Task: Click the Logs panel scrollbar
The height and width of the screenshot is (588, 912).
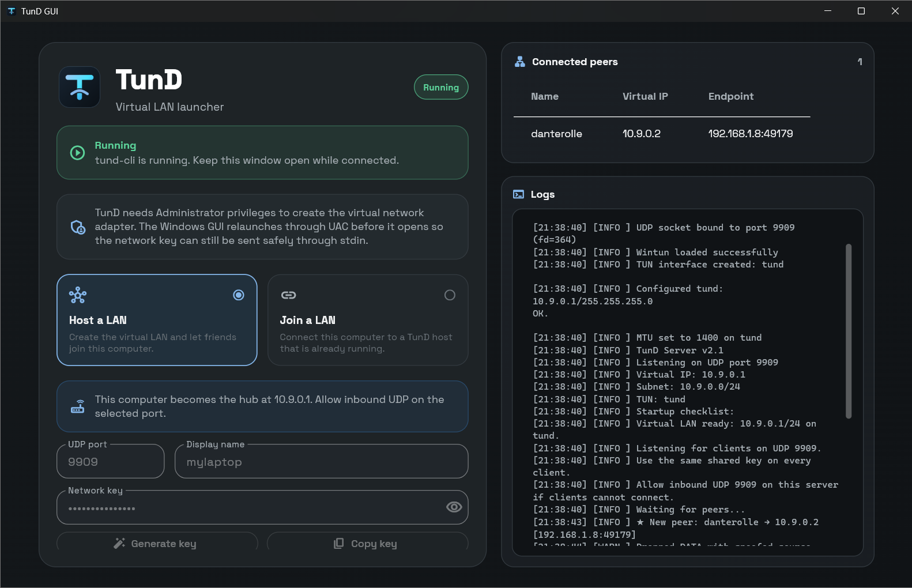Action: [x=849, y=331]
